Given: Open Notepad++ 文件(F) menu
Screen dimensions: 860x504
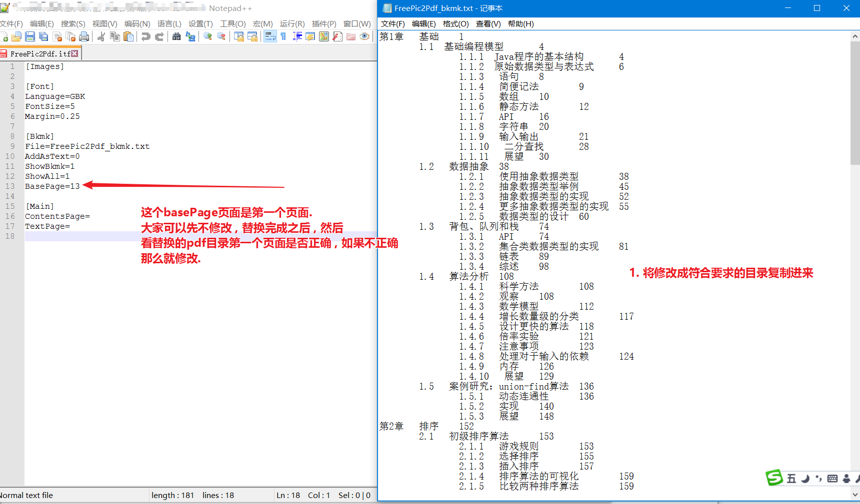Looking at the screenshot, I should coord(11,23).
